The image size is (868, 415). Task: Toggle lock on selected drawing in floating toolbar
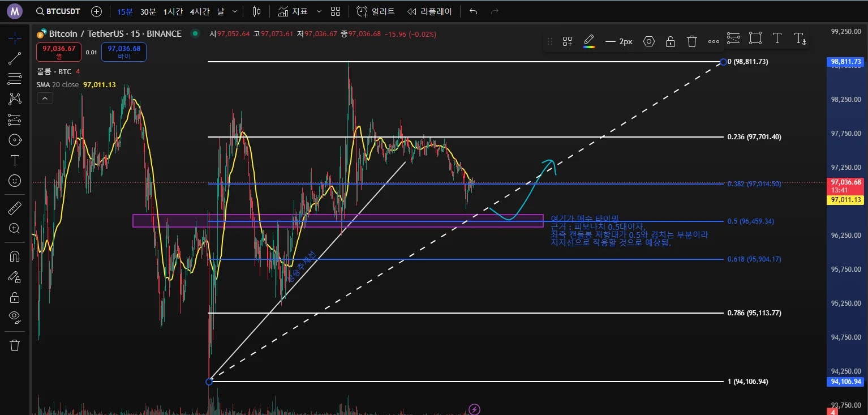[671, 41]
